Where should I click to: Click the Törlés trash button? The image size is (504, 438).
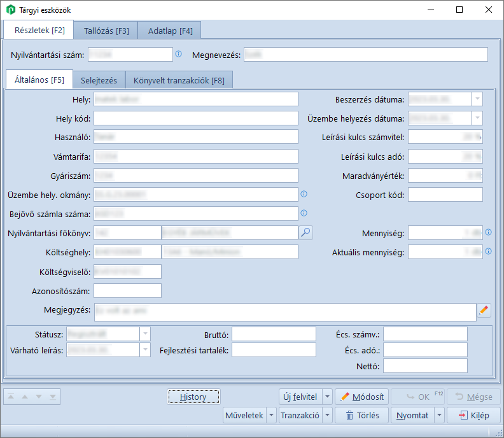click(x=361, y=415)
